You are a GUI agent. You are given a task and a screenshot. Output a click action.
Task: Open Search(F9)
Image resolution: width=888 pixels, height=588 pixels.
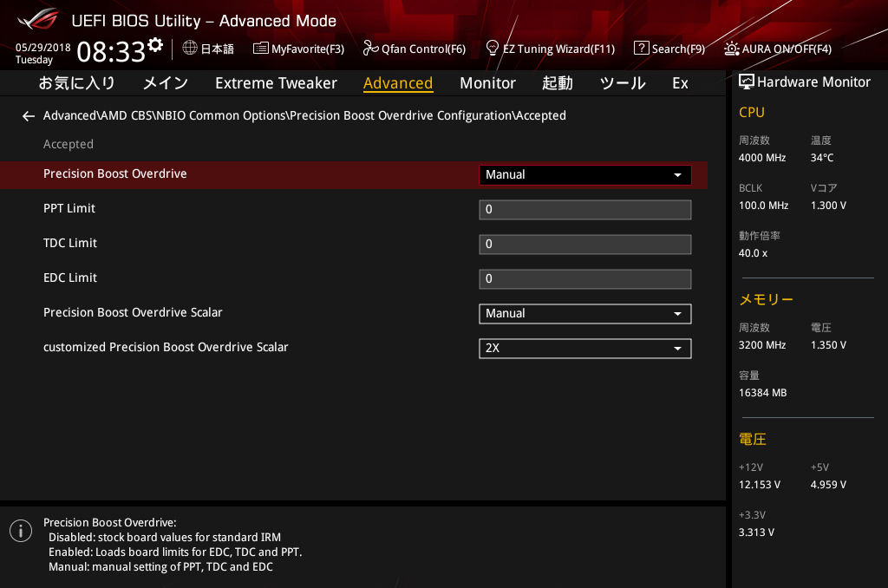tap(678, 49)
